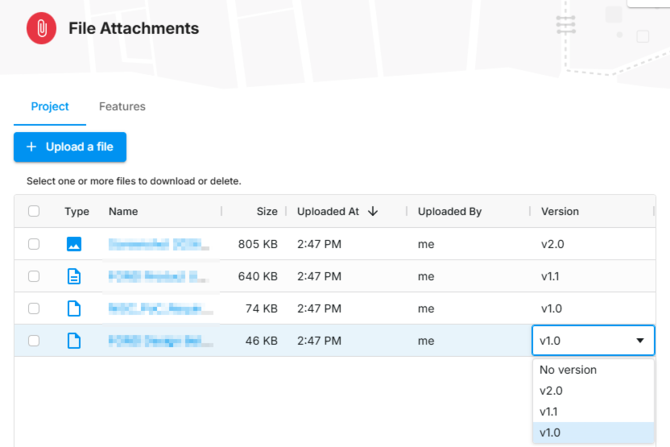The width and height of the screenshot is (670, 447).
Task: Click 2:47 PM in the 805 KB row
Action: point(319,244)
